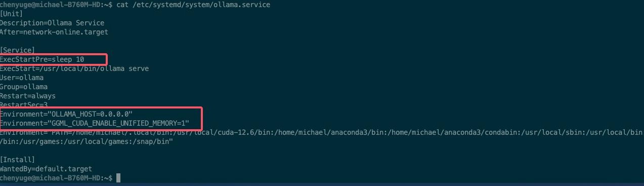Click the cat ollama.service command text
This screenshot has height=186, width=644.
point(193,5)
